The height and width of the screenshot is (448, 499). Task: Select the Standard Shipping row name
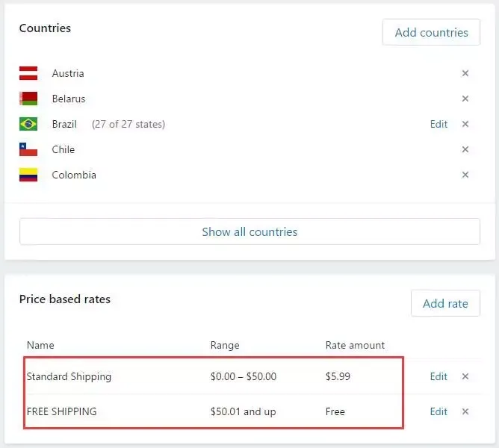click(69, 377)
